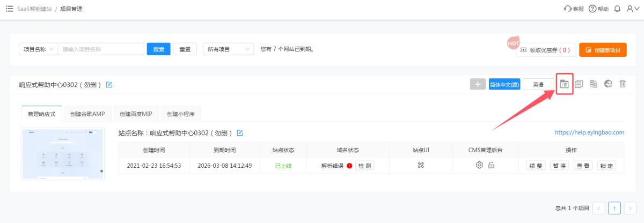Click the trash icon to delete project

623,84
